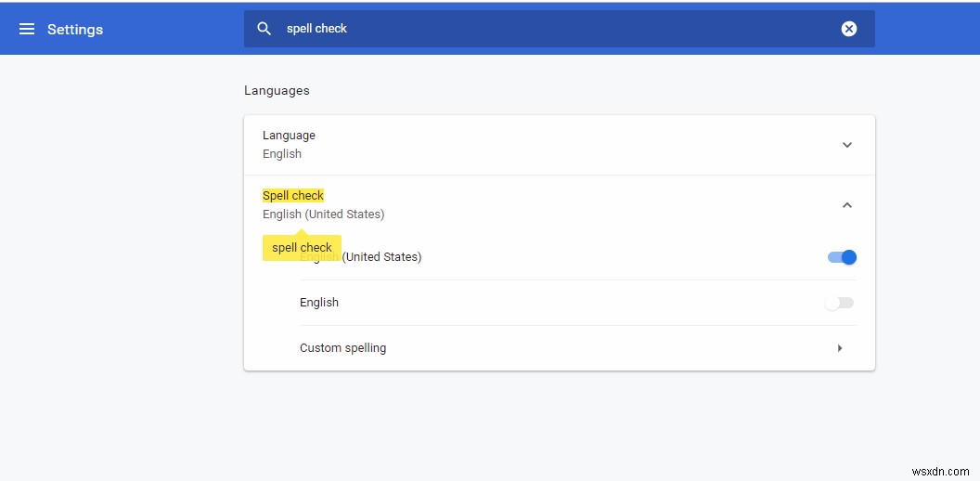Click the yellow spell check tooltip bubble
The height and width of the screenshot is (481, 980).
[x=302, y=248]
